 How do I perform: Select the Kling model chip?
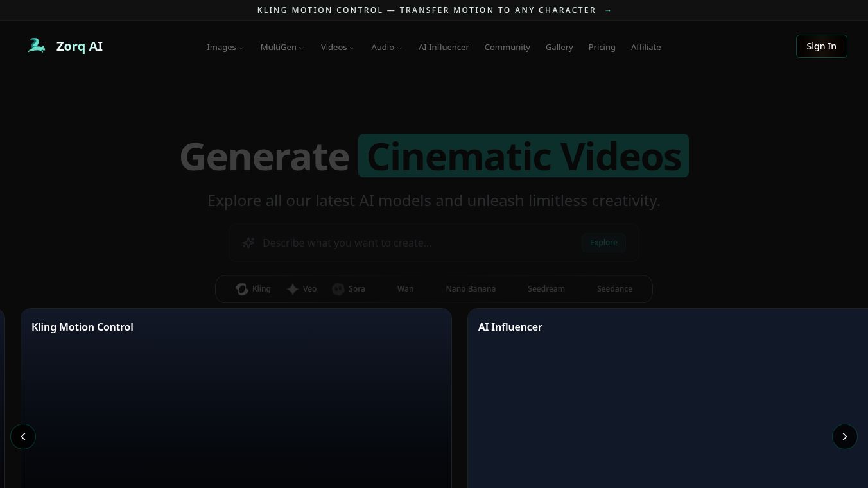tap(253, 289)
